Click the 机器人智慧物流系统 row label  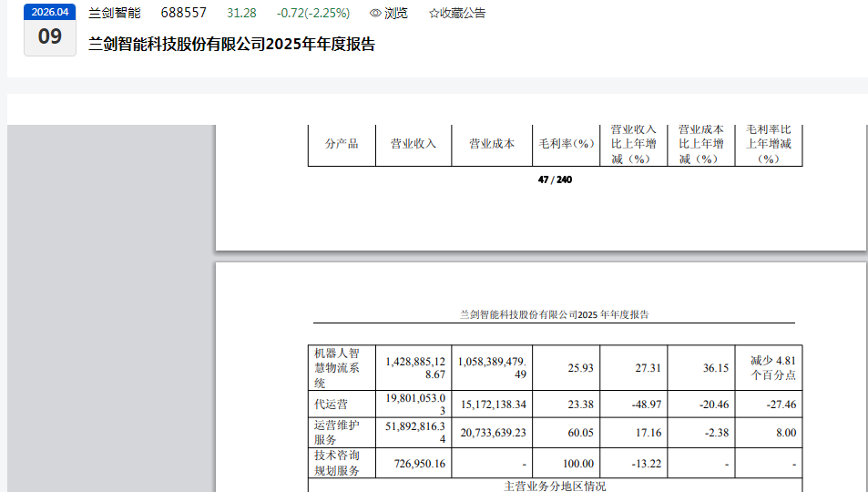(337, 368)
